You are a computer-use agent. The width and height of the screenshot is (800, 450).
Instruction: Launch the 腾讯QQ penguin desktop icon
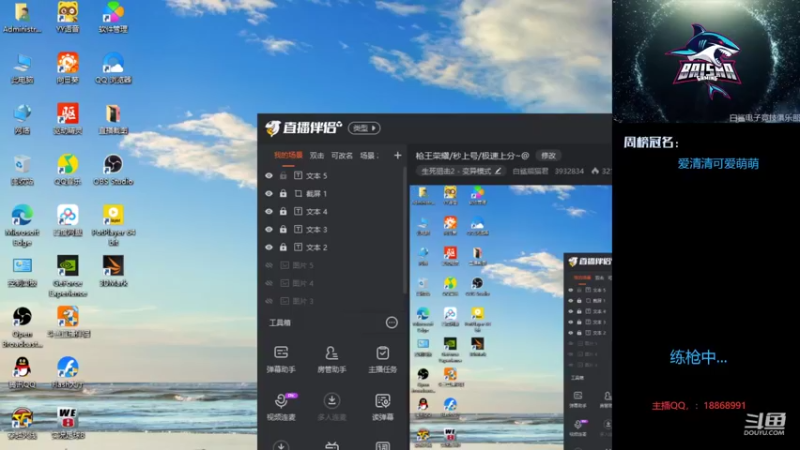coord(22,372)
